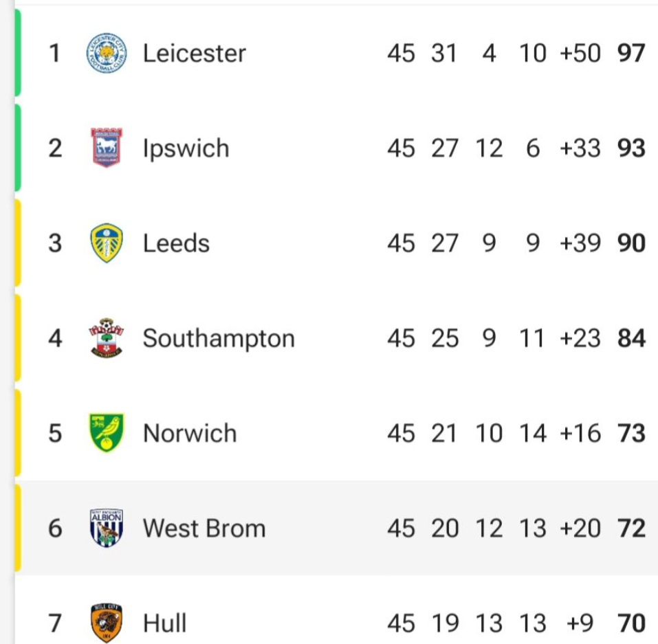Select the Norwich team name
Image resolution: width=658 pixels, height=644 pixels.
point(190,434)
